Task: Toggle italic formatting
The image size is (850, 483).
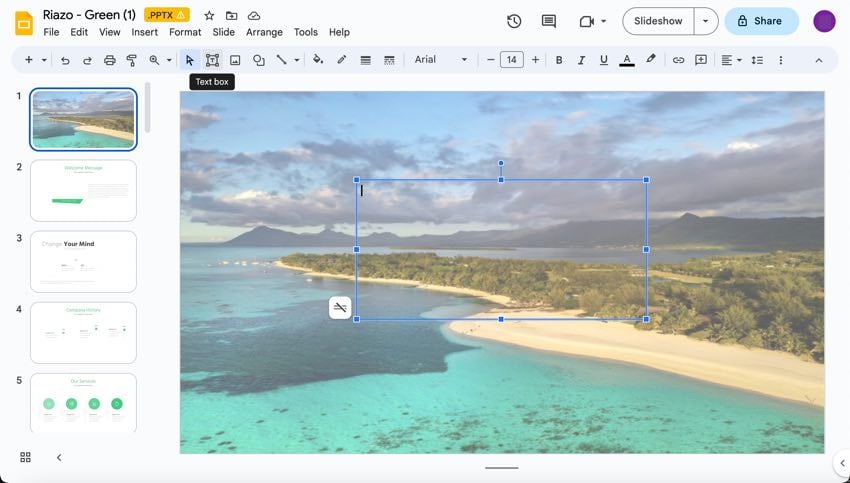Action: click(581, 60)
